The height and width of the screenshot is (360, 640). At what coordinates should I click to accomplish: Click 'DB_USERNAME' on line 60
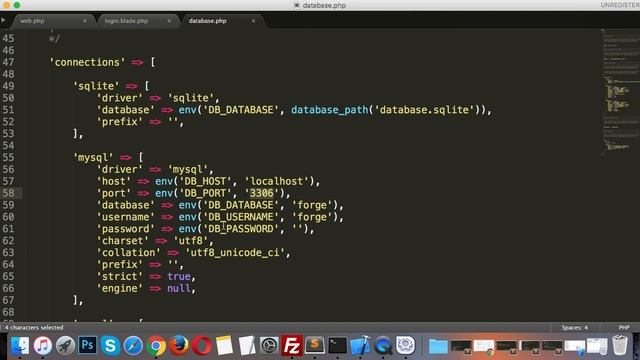click(241, 217)
